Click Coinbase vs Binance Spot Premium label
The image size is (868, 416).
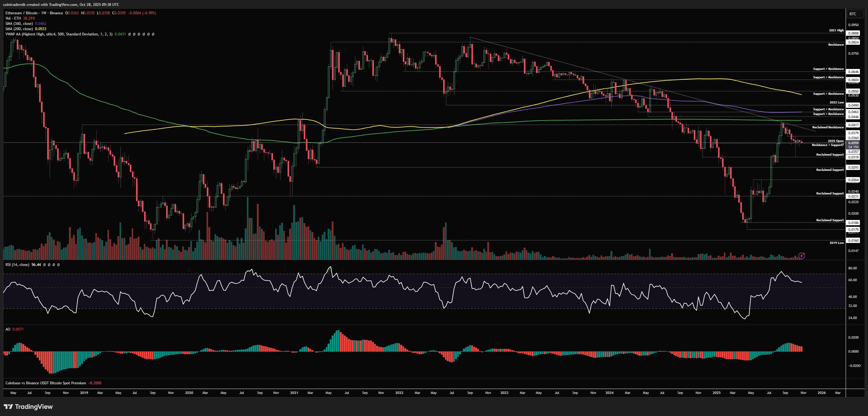(x=45, y=383)
